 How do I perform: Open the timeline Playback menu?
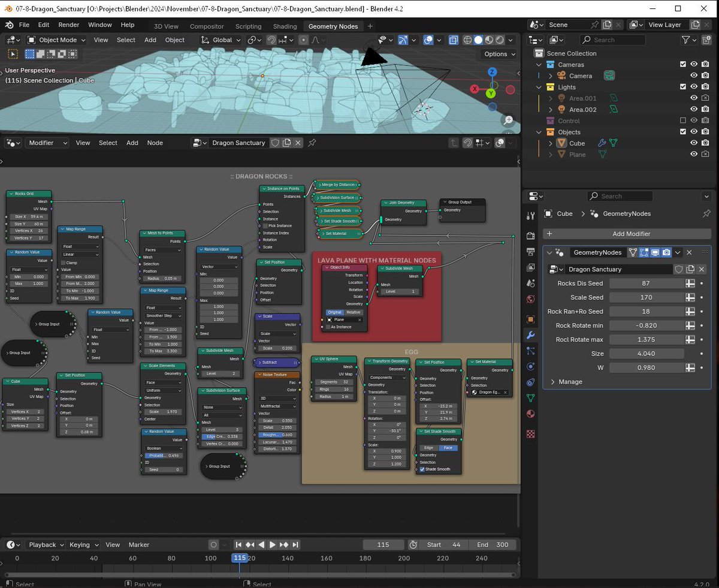point(47,545)
